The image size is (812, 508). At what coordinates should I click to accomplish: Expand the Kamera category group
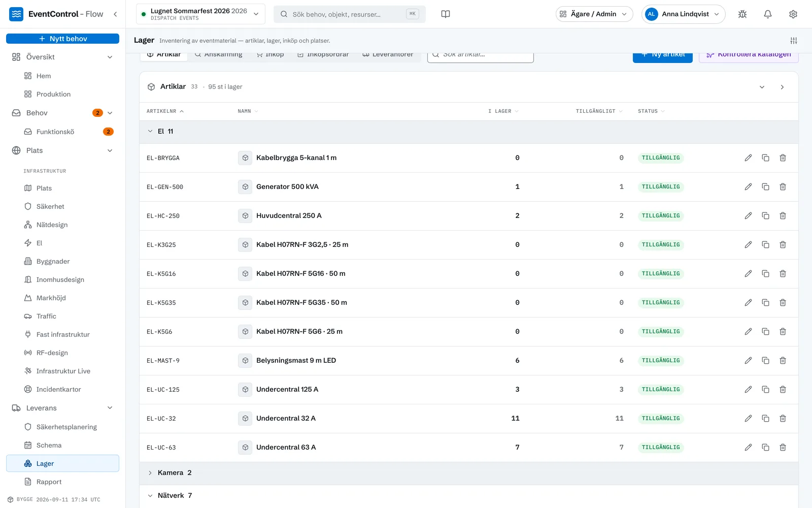click(x=150, y=473)
